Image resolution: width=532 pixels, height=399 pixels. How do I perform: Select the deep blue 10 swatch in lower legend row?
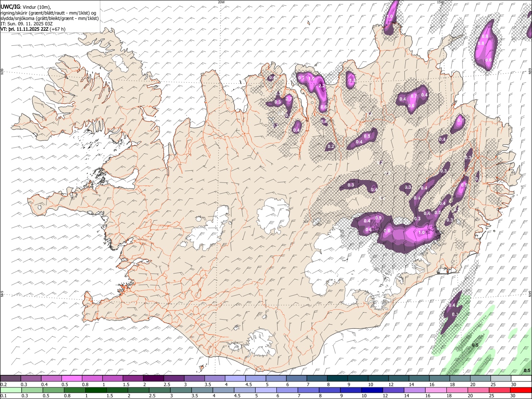[x=372, y=390]
